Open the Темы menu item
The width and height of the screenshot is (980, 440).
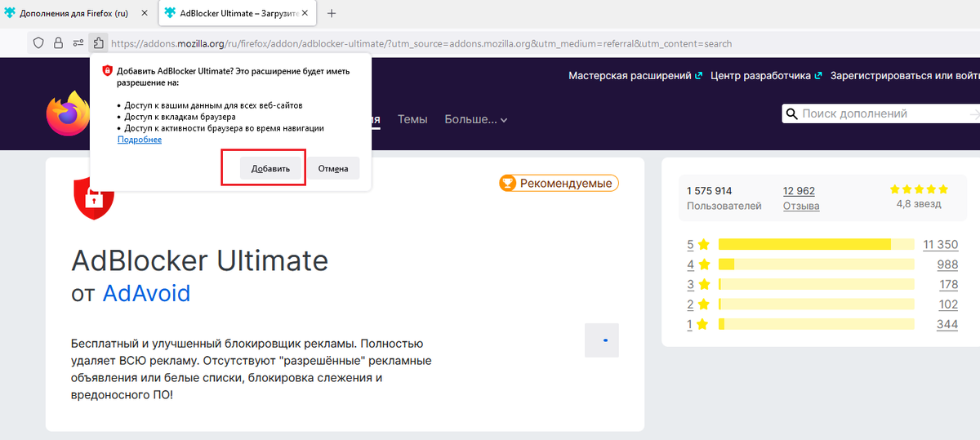[x=412, y=119]
